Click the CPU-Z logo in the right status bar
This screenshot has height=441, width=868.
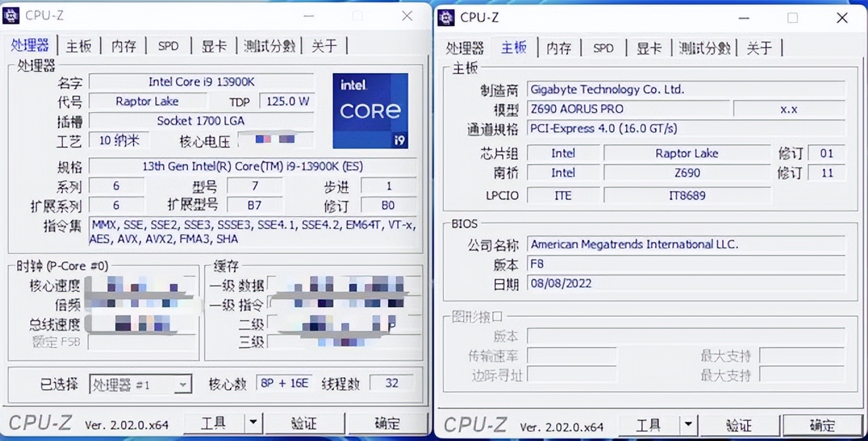[475, 425]
